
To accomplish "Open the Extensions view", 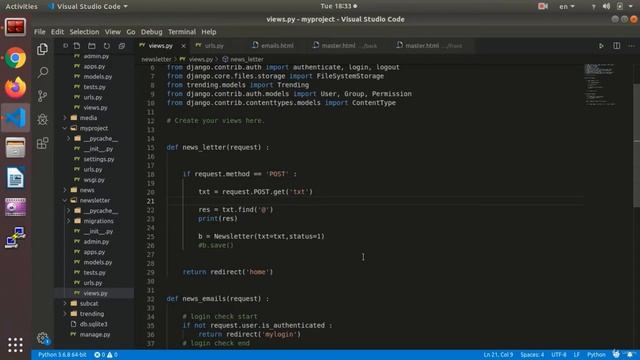I will point(42,143).
